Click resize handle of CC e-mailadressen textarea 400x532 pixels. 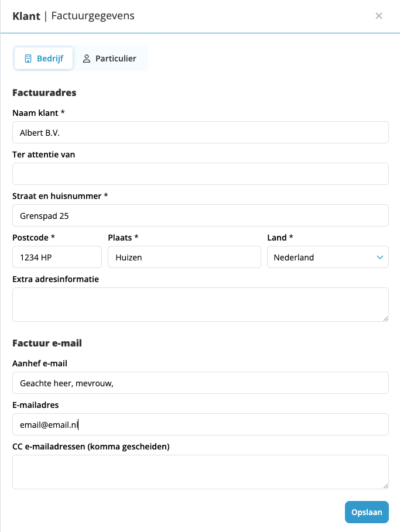(385, 486)
